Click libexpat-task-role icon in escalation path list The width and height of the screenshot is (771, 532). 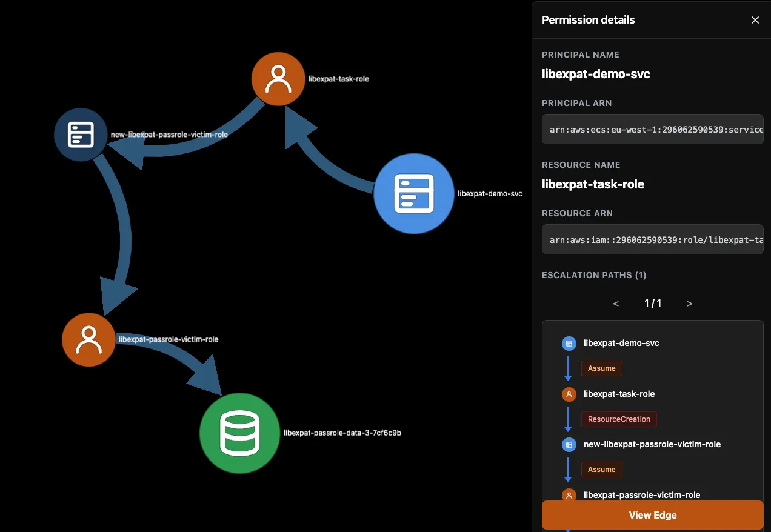coord(569,394)
